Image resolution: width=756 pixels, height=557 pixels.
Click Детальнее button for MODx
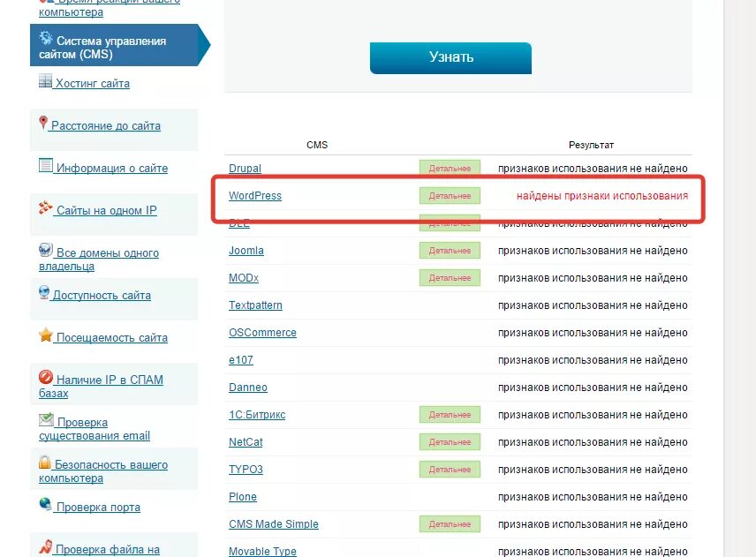click(x=450, y=278)
